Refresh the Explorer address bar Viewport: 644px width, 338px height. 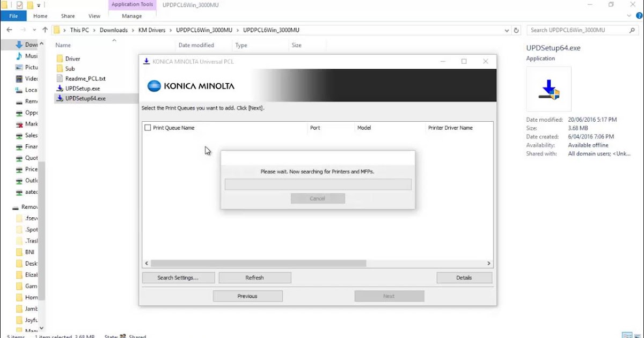(516, 30)
